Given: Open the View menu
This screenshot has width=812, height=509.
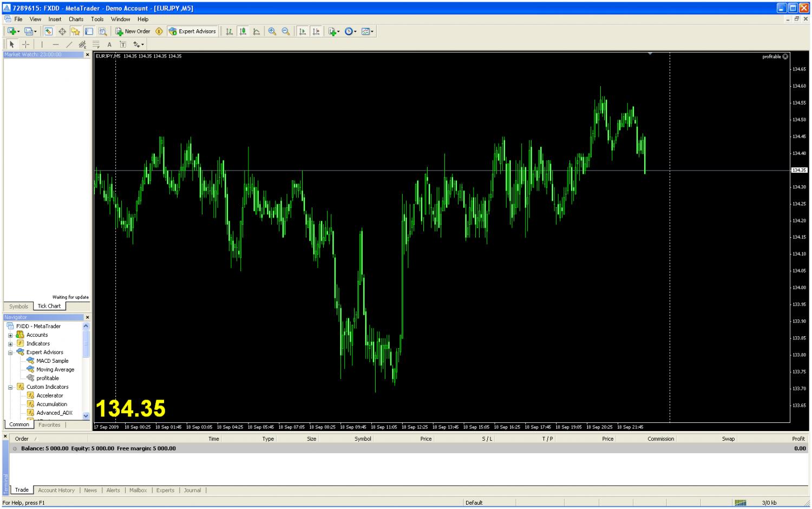Looking at the screenshot, I should 35,19.
